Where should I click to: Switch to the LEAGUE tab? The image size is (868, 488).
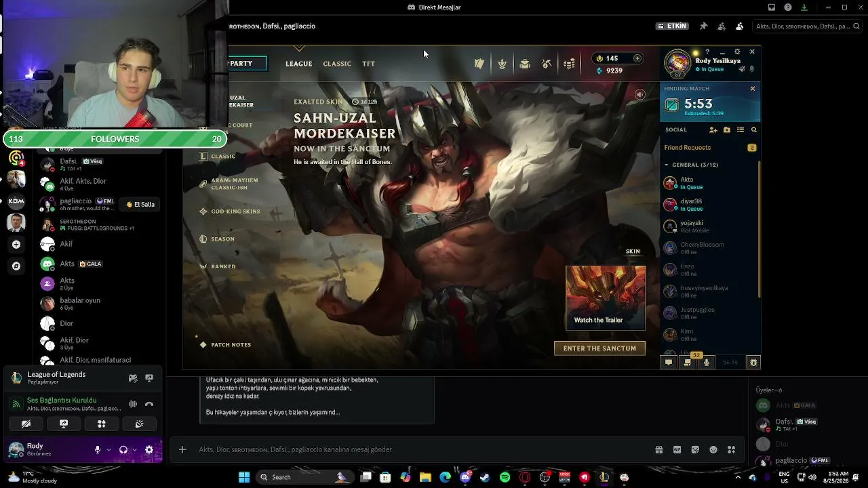pos(298,64)
